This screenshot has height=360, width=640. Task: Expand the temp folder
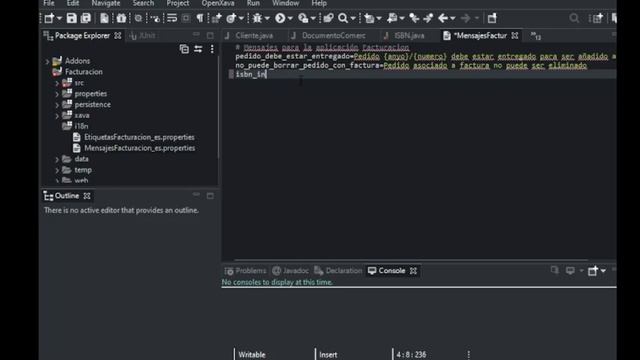pyautogui.click(x=57, y=170)
